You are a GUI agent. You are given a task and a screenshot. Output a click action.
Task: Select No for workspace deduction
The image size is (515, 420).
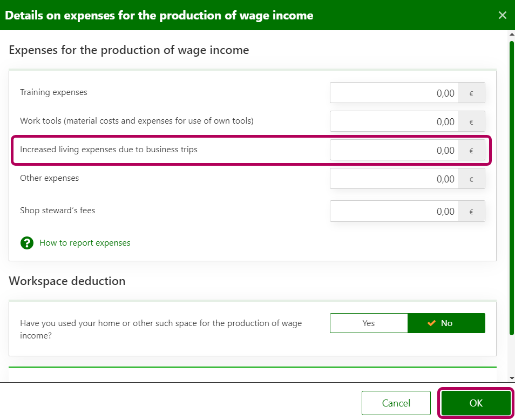(446, 323)
